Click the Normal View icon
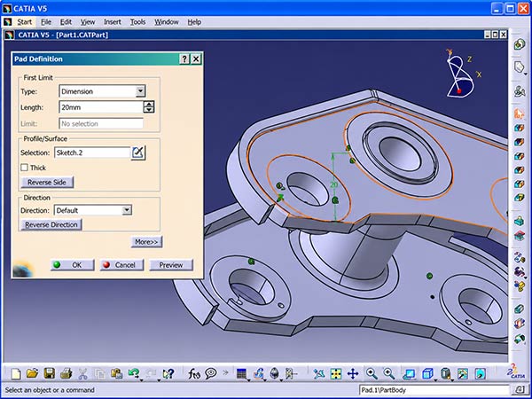This screenshot has width=532, height=399. coord(409,374)
